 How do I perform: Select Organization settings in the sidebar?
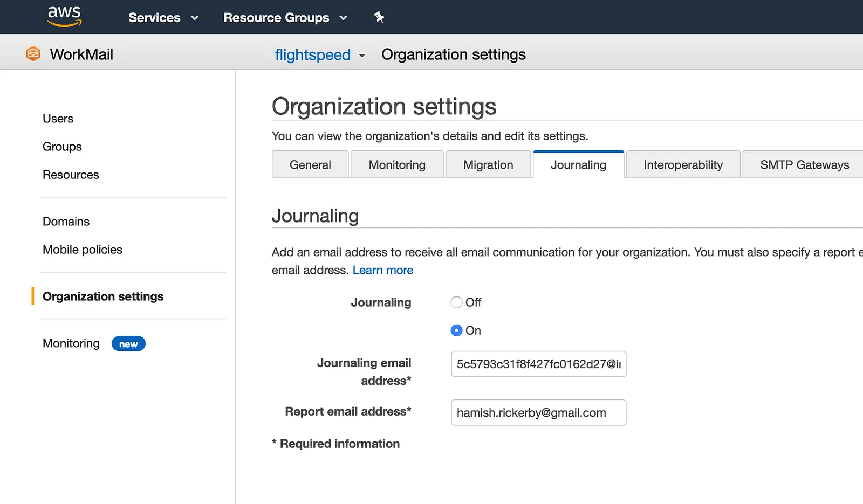(103, 296)
